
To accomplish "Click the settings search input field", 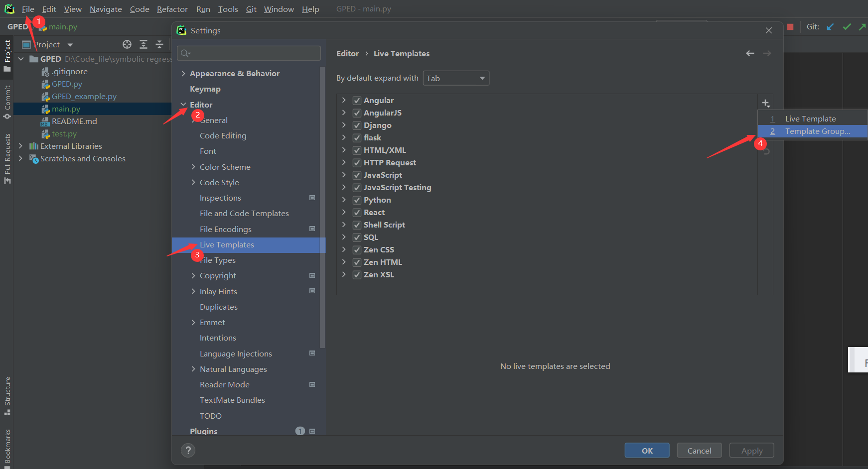I will (249, 53).
